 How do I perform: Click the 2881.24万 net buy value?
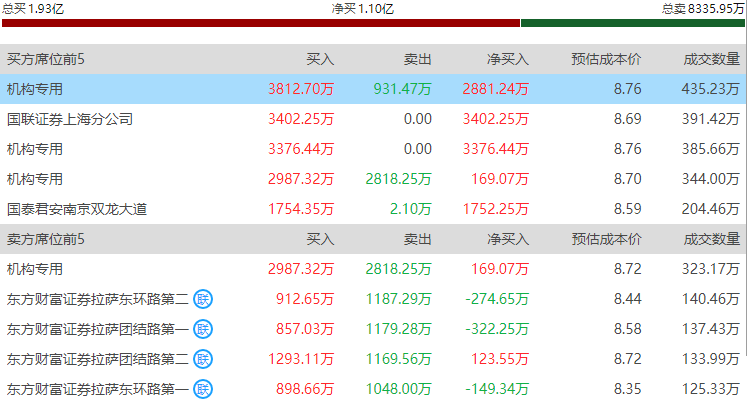[x=495, y=89]
